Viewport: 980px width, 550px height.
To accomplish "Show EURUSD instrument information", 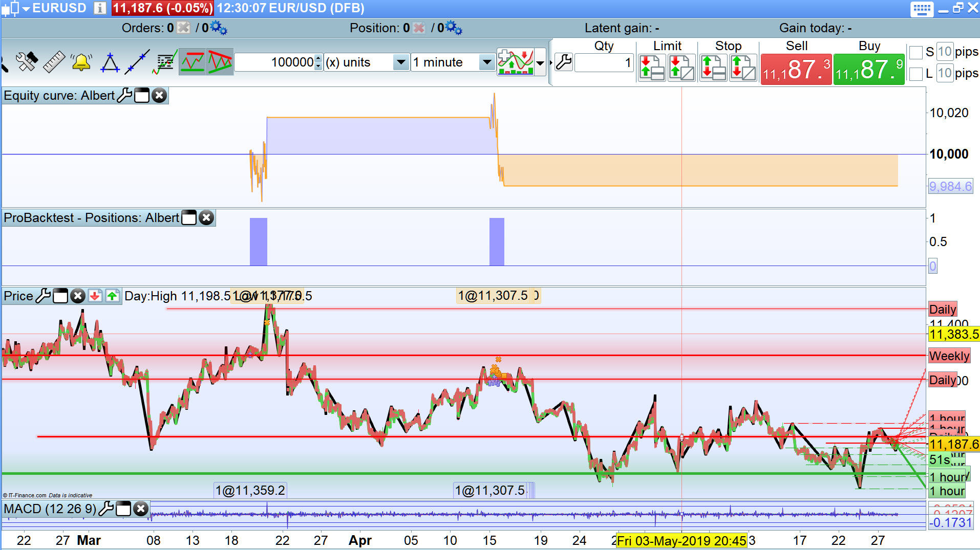I will tap(100, 8).
